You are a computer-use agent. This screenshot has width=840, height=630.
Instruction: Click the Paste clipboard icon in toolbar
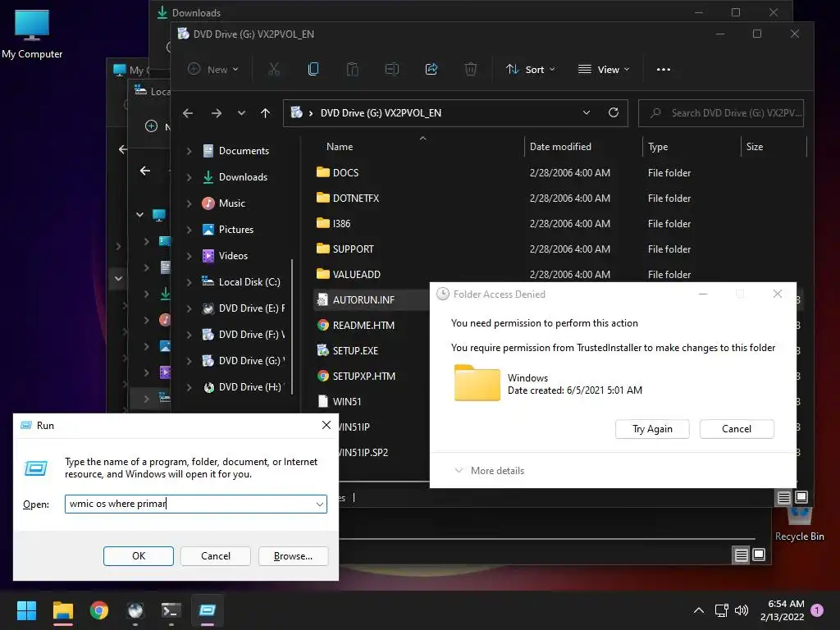(353, 69)
